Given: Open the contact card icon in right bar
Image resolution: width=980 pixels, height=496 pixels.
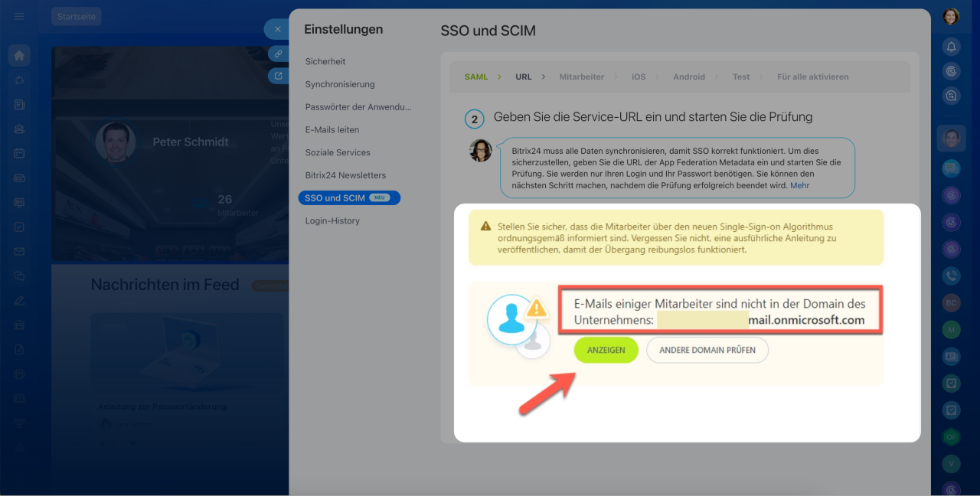Looking at the screenshot, I should (x=951, y=356).
